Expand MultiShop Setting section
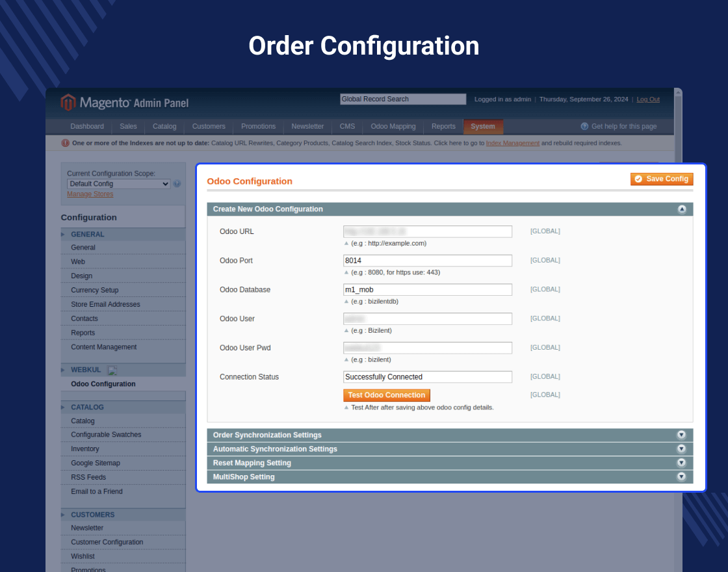Viewport: 728px width, 572px height. [682, 477]
